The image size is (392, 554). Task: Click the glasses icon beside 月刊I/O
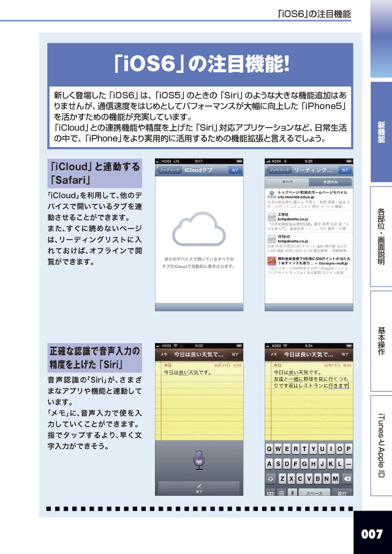271,239
